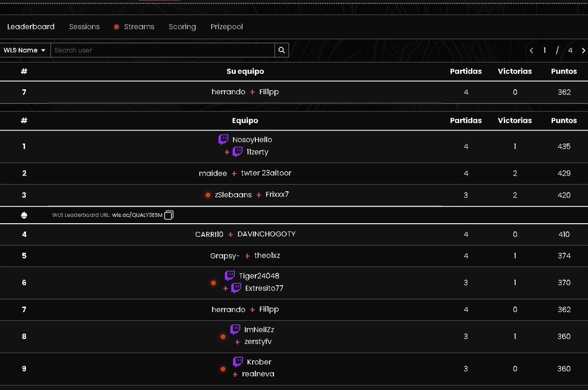Viewport: 588px width, 390px height.
Task: Click current page number 1 in pagination
Action: [x=544, y=51]
